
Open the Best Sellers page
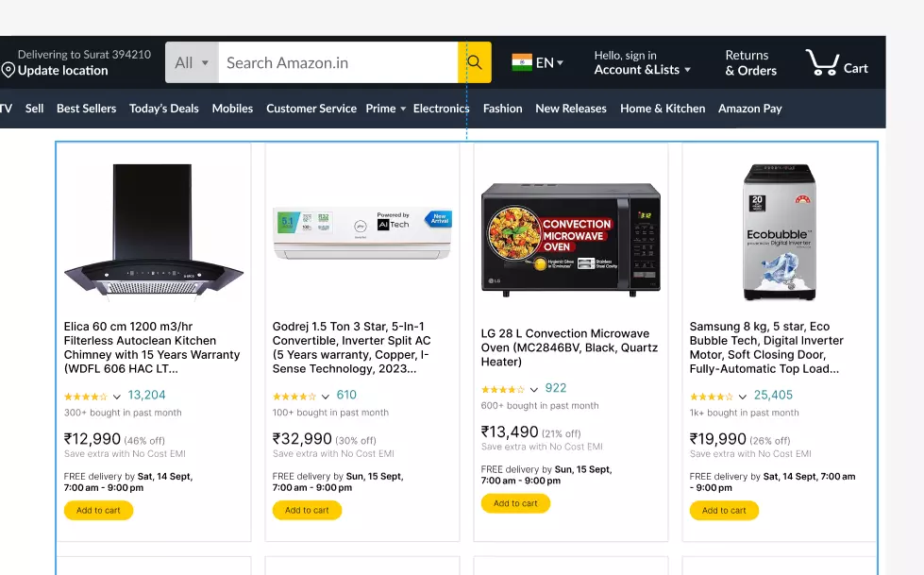[x=86, y=109]
